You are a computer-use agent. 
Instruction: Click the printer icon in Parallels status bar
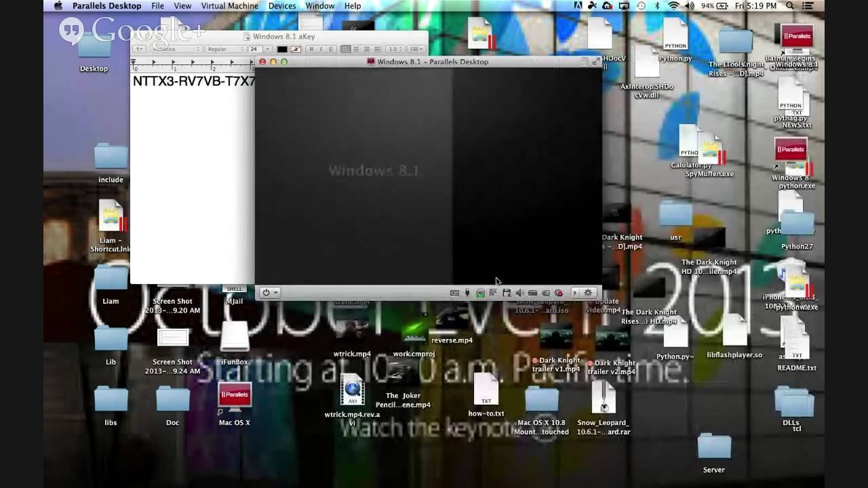[545, 293]
